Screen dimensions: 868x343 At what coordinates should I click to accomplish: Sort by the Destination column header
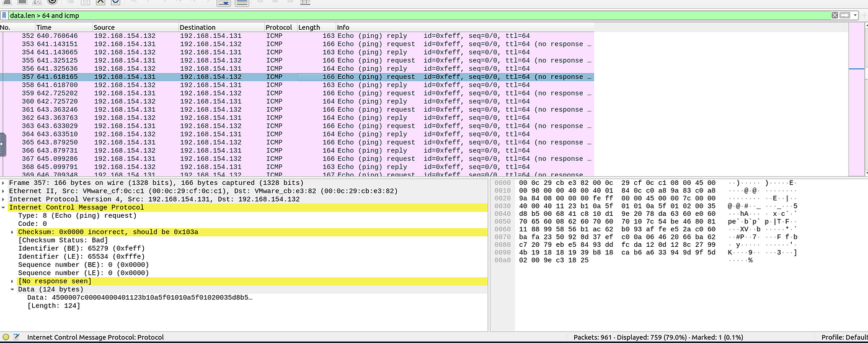[221, 27]
